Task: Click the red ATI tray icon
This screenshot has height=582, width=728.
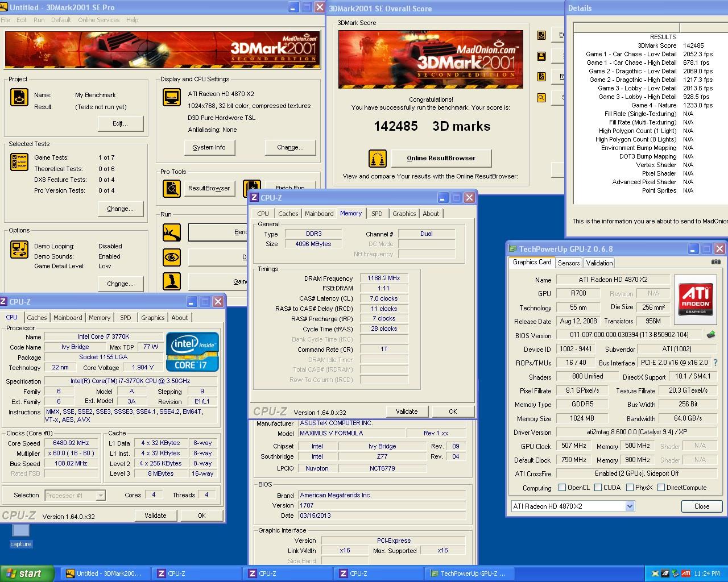Action: [686, 573]
